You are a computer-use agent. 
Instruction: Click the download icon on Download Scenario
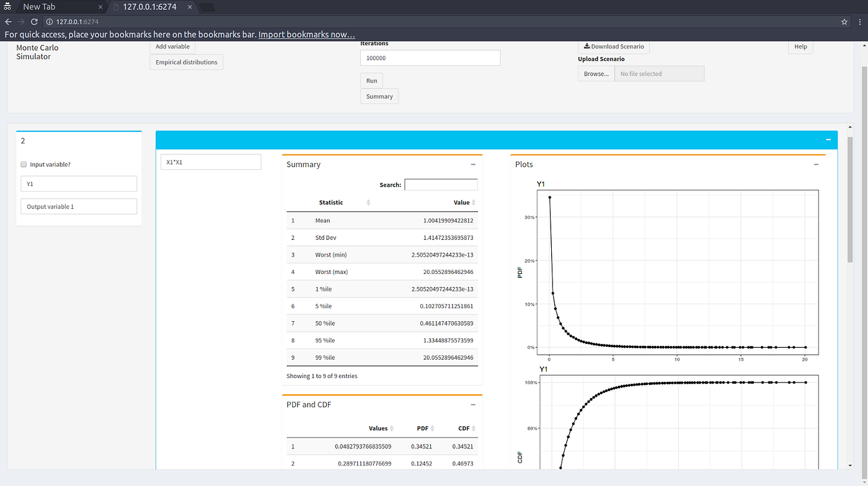click(x=587, y=46)
